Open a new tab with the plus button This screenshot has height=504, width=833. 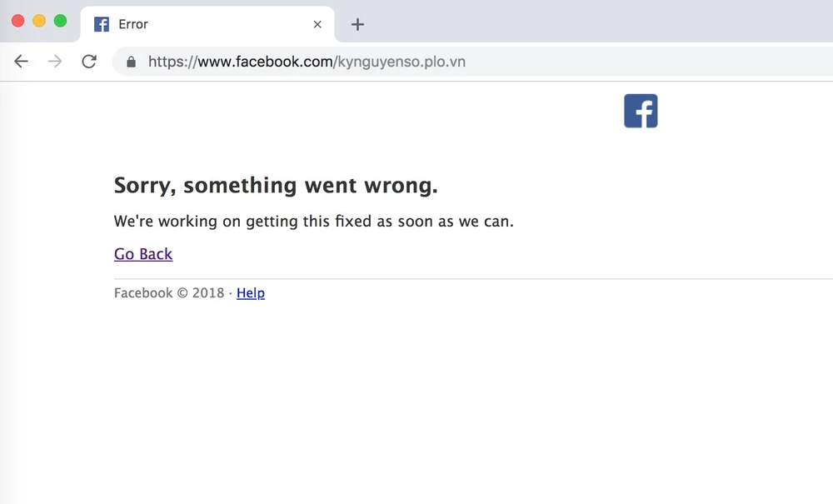tap(357, 24)
